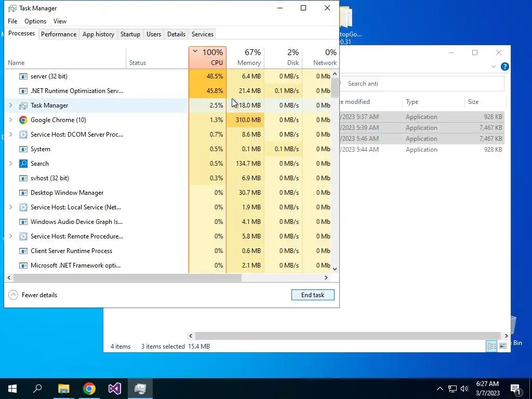Click the Service Host: Local Service gear icon

[x=23, y=207]
